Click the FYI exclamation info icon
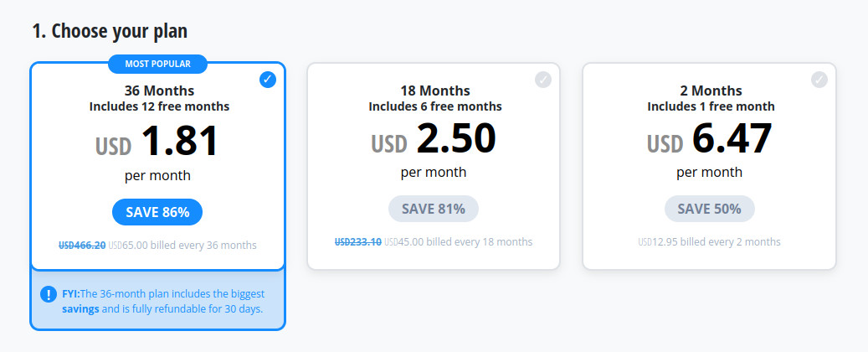The width and height of the screenshot is (868, 352). pos(49,294)
